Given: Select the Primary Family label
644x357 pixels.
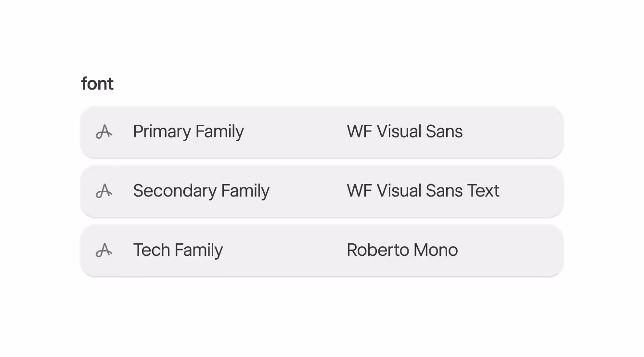Looking at the screenshot, I should pos(188,132).
